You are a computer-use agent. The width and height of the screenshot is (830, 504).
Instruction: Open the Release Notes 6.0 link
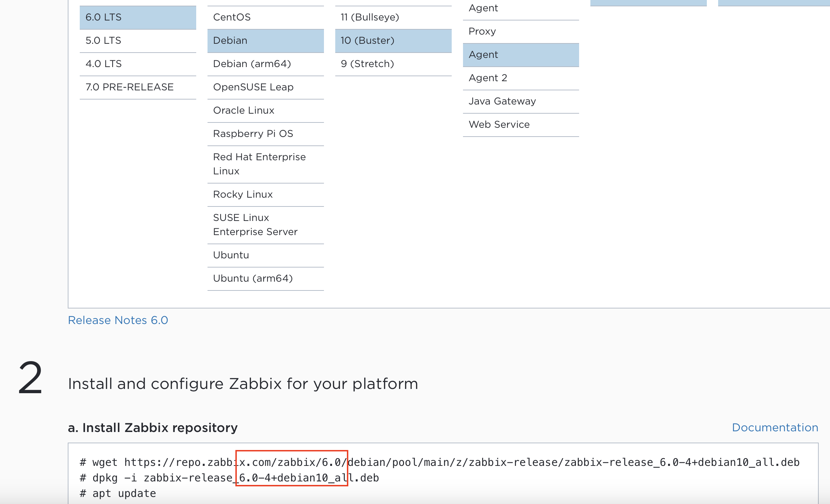click(118, 320)
